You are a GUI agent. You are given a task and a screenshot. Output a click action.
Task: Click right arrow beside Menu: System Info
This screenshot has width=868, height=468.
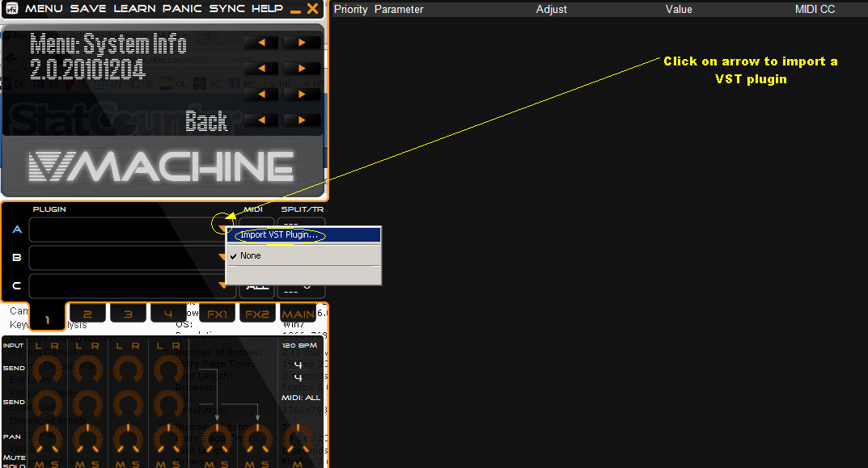tap(302, 43)
